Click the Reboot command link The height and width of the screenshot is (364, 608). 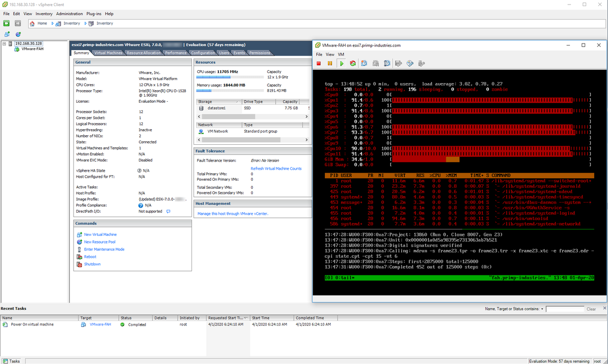[90, 257]
